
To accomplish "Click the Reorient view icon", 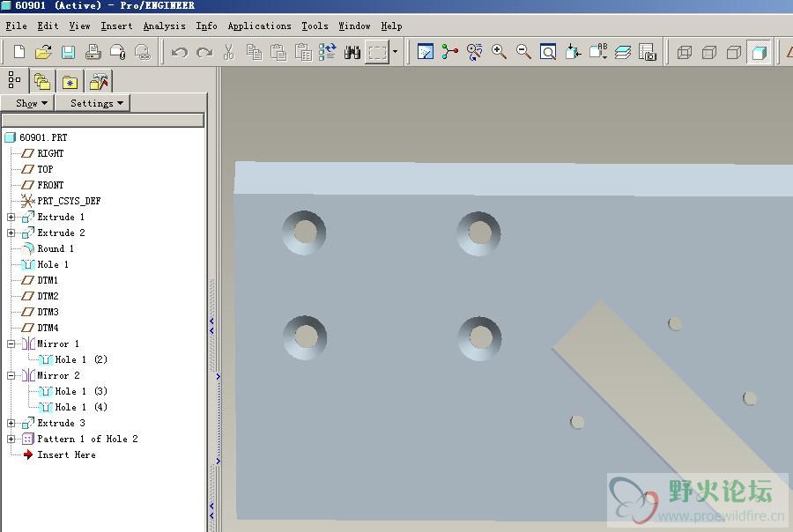I will pos(573,52).
